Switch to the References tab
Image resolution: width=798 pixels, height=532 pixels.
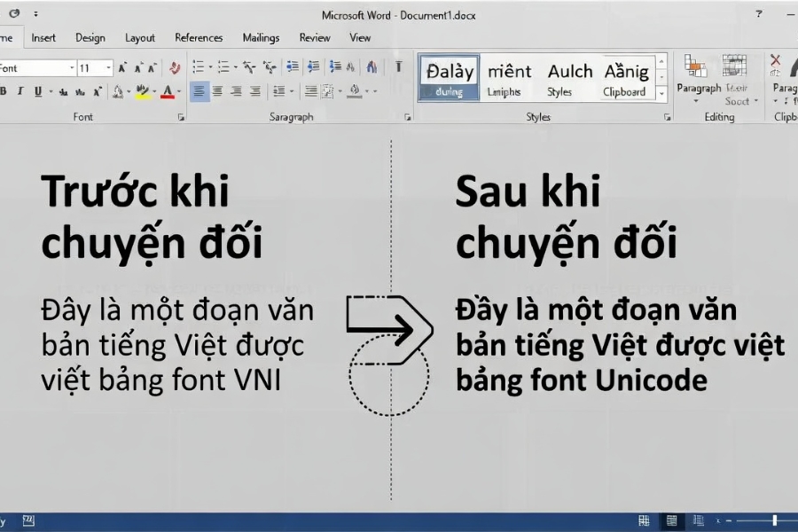pyautogui.click(x=199, y=38)
